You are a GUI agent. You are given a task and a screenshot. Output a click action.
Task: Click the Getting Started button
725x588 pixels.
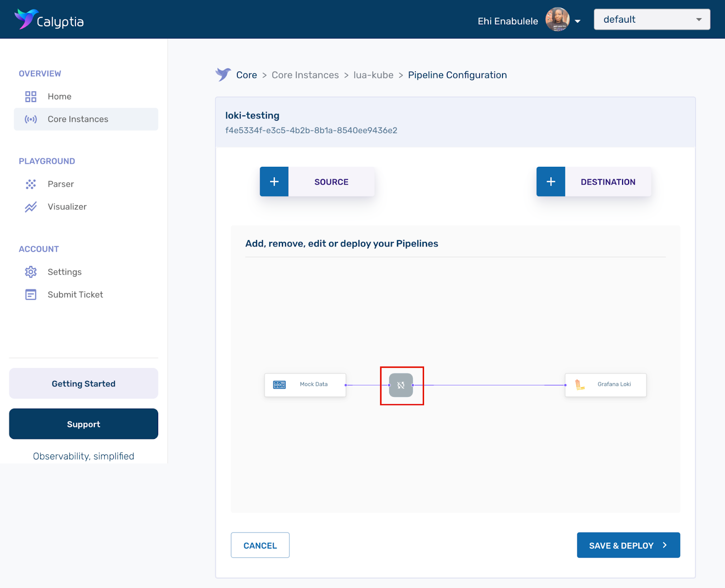[x=84, y=383]
